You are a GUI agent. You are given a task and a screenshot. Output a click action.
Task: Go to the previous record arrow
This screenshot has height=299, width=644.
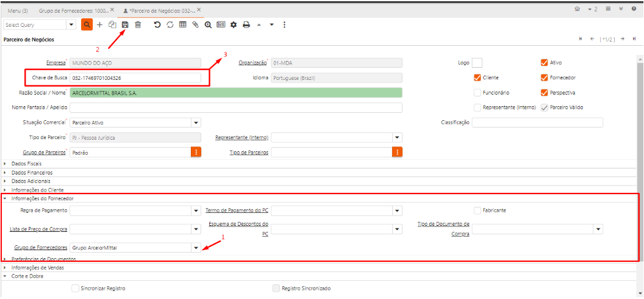pyautogui.click(x=592, y=39)
